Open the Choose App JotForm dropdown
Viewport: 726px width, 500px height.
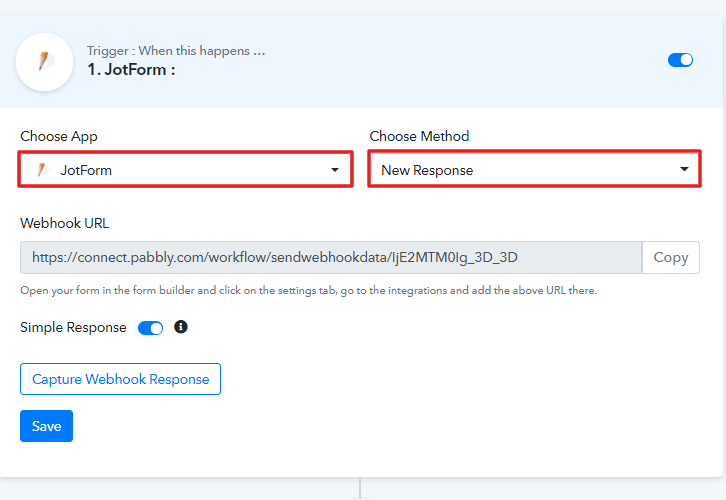186,169
